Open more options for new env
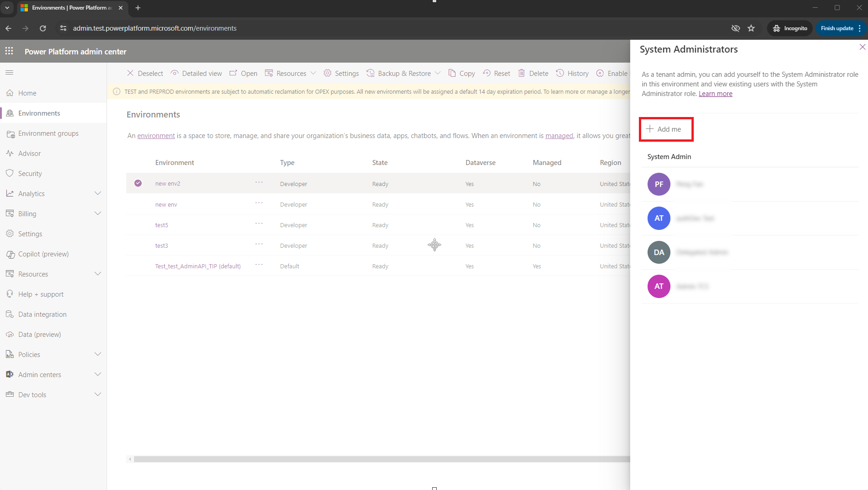868x490 pixels. (x=259, y=203)
